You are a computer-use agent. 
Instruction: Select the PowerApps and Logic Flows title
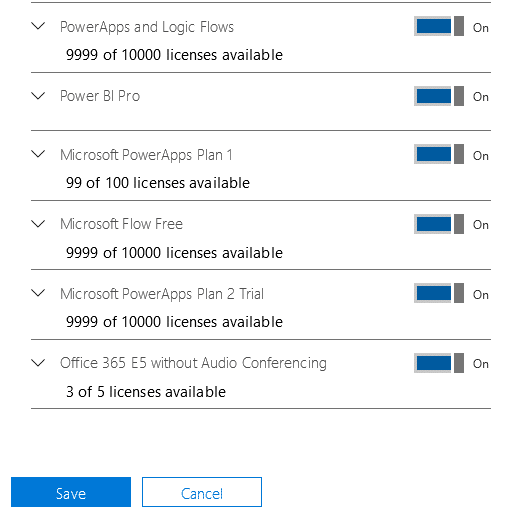coord(147,27)
